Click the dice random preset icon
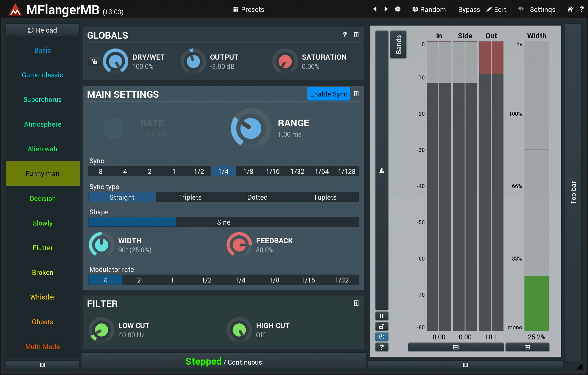Image resolution: width=588 pixels, height=375 pixels. (398, 9)
